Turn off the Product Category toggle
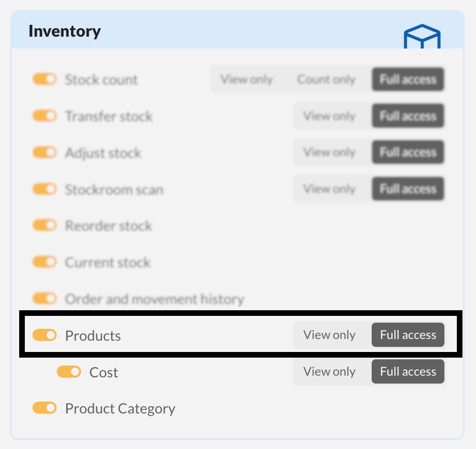476x449 pixels. pos(45,408)
